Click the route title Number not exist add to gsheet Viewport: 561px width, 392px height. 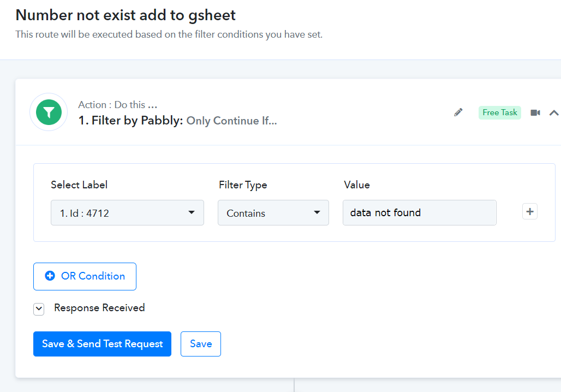(126, 15)
